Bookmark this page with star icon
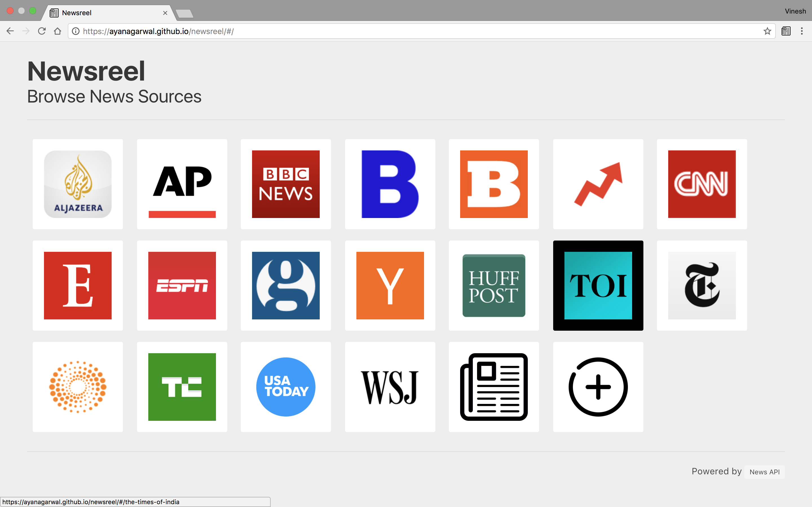The width and height of the screenshot is (812, 507). 767,31
